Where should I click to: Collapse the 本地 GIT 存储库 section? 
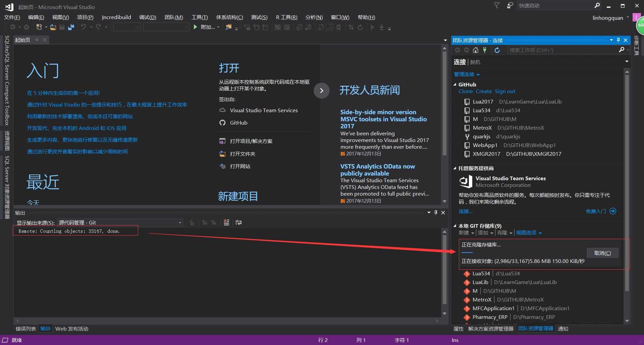pyautogui.click(x=455, y=226)
